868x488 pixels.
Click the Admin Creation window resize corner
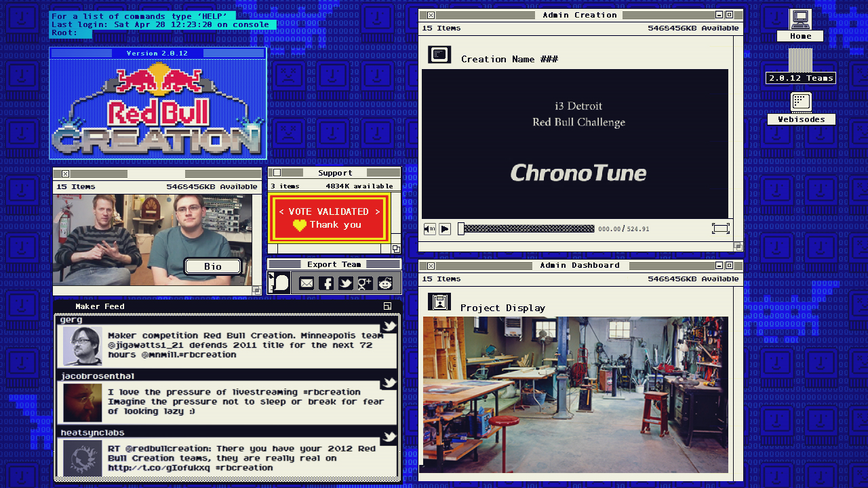coord(738,247)
